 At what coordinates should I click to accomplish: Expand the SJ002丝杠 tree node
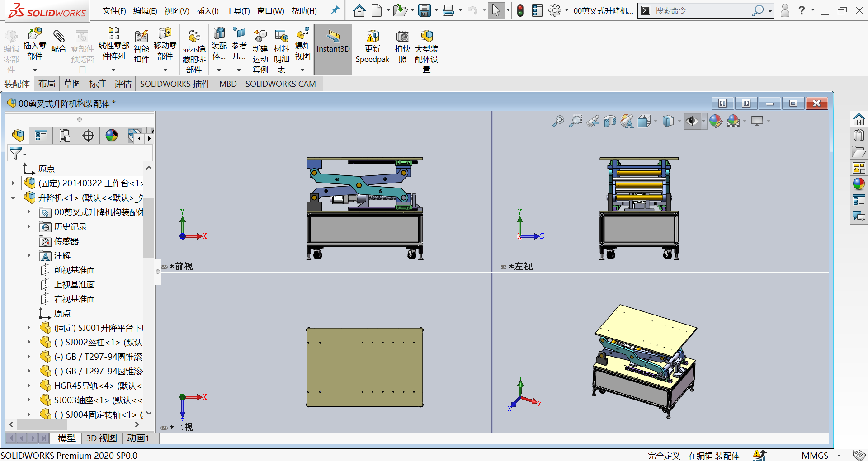[x=28, y=342]
